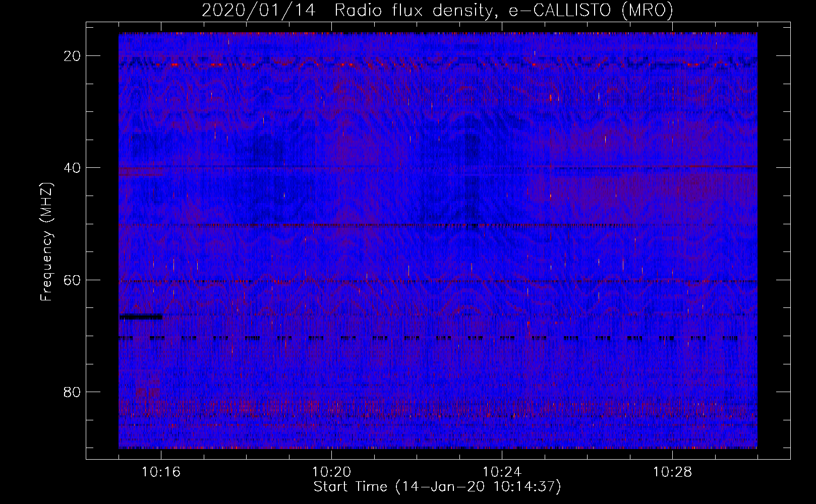
Task: Click the '20' frequency tick label
Action: click(x=73, y=56)
